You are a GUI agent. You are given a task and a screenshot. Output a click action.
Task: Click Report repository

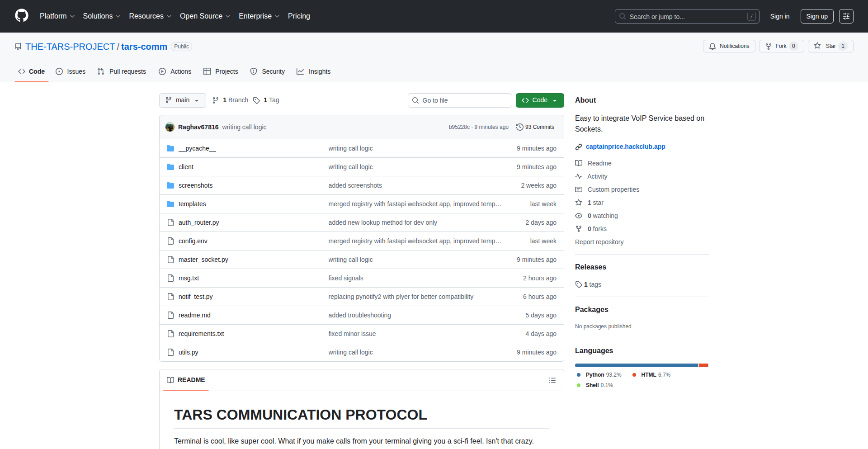click(x=599, y=242)
